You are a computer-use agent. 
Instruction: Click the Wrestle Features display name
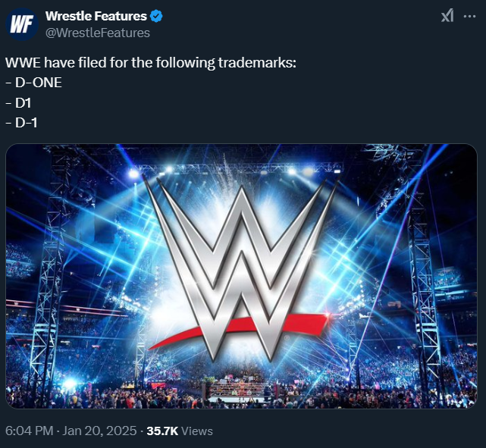point(96,16)
